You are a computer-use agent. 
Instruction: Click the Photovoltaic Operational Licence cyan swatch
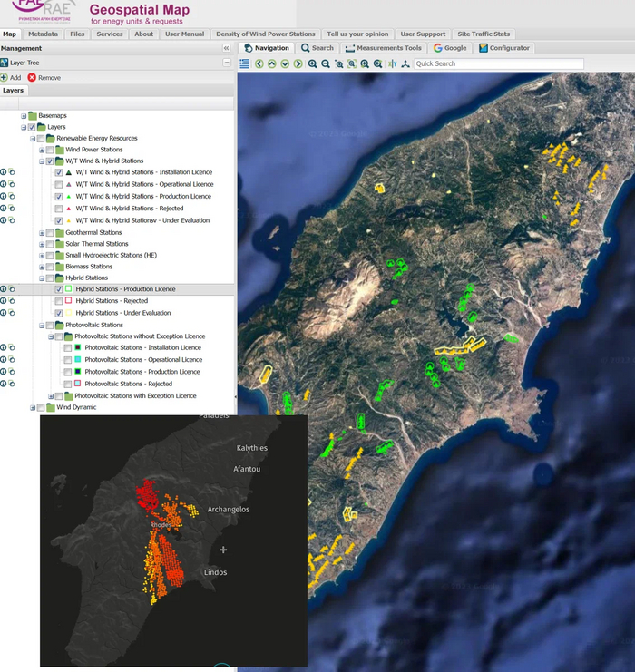[78, 360]
